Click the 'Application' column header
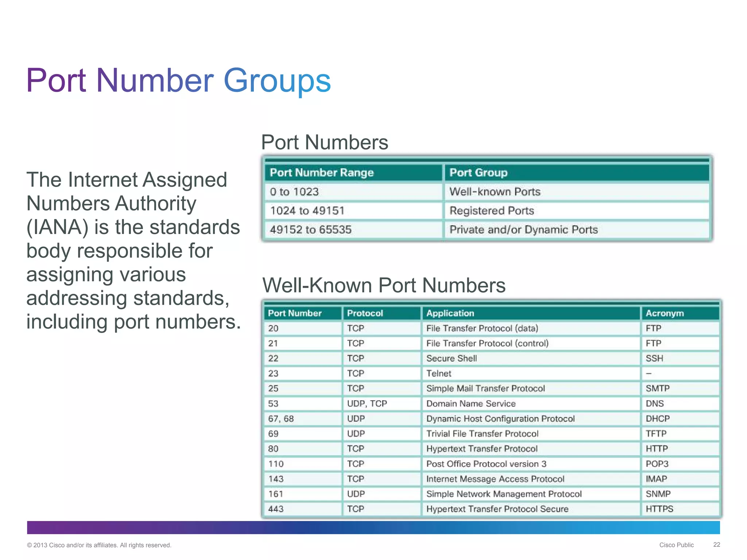Image resolution: width=747 pixels, height=560 pixels. pyautogui.click(x=531, y=313)
